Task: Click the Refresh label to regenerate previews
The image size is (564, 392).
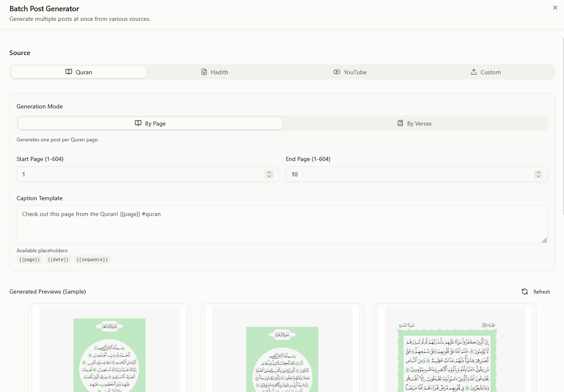Action: (541, 291)
